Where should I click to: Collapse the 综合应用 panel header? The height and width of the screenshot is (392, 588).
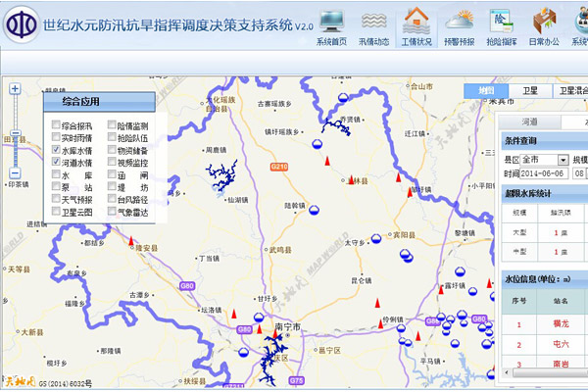coord(98,101)
